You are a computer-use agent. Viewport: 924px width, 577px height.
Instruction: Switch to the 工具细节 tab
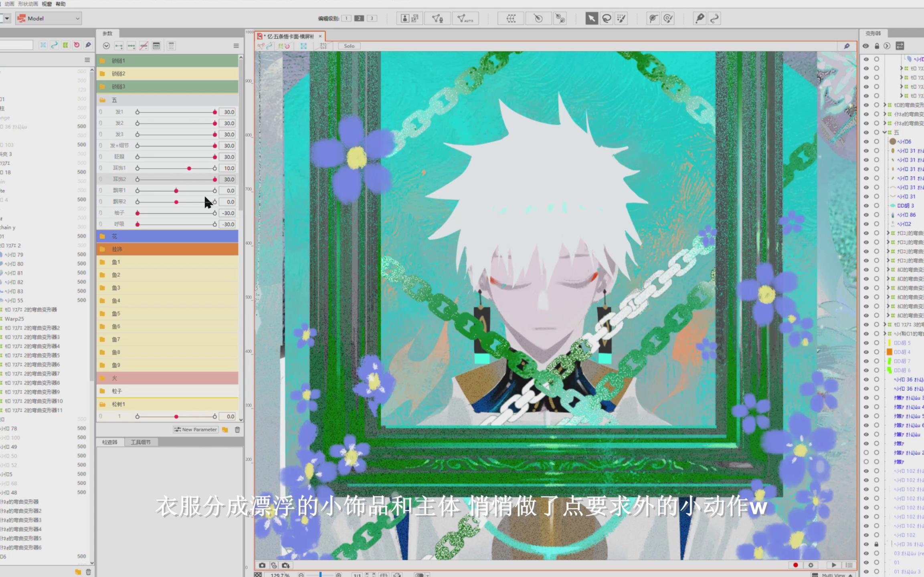click(x=140, y=442)
